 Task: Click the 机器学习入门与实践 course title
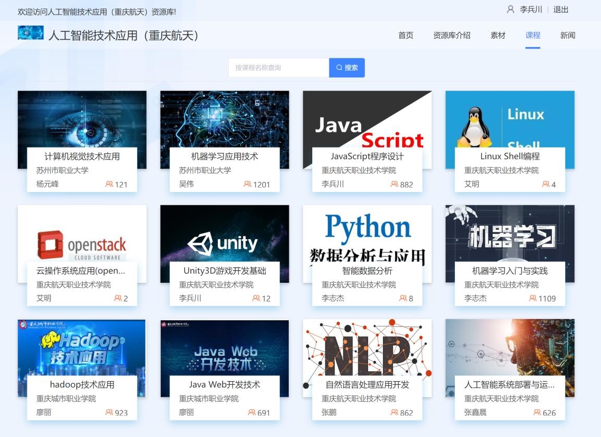pyautogui.click(x=510, y=271)
